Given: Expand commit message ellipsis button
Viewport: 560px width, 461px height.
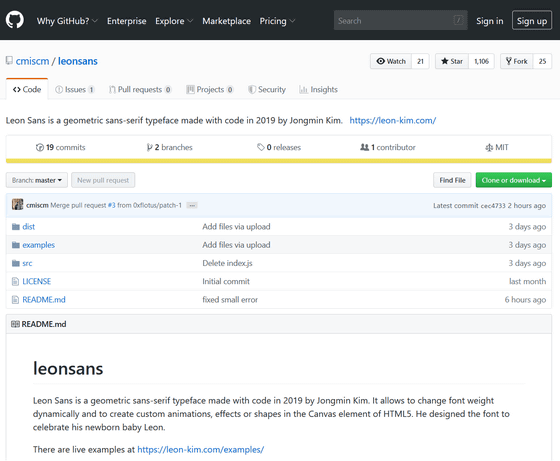Looking at the screenshot, I should pyautogui.click(x=192, y=205).
